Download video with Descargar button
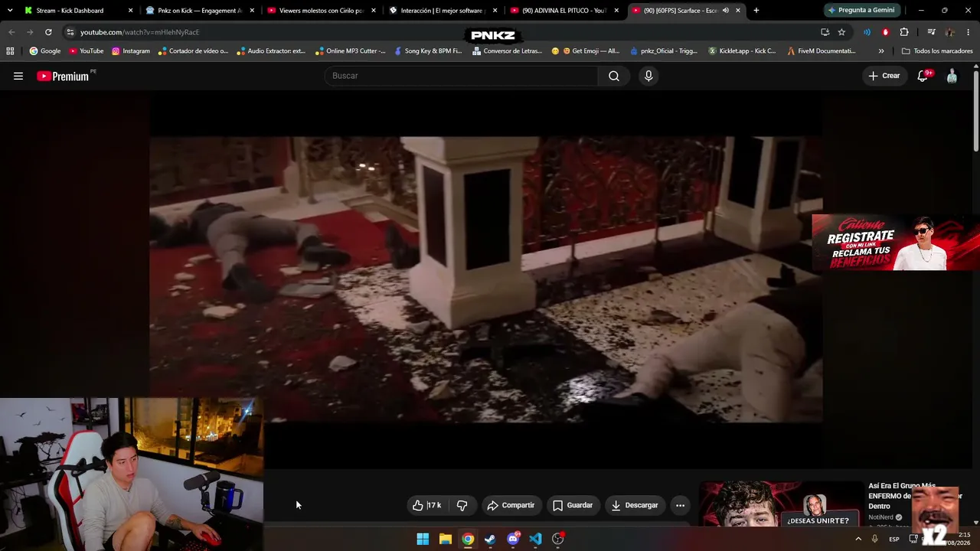Viewport: 980px width, 551px height. 635,505
